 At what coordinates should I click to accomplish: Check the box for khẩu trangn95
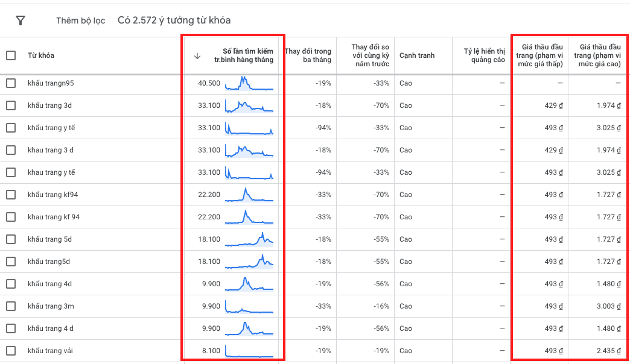[x=11, y=83]
